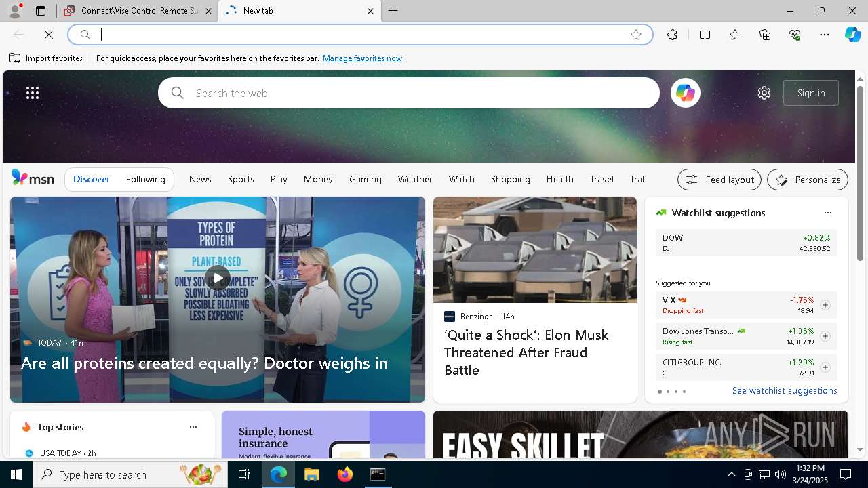The width and height of the screenshot is (868, 488).
Task: Open the Favorites hub
Action: click(735, 35)
